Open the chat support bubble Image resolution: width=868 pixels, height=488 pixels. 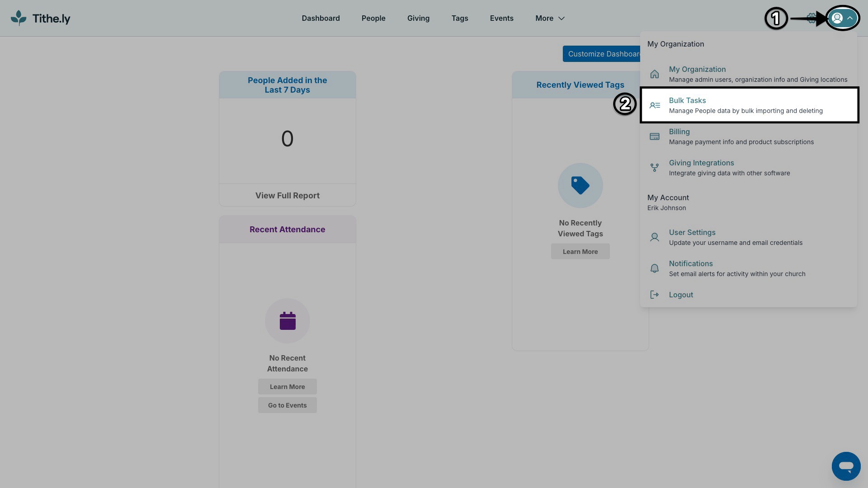pos(846,466)
